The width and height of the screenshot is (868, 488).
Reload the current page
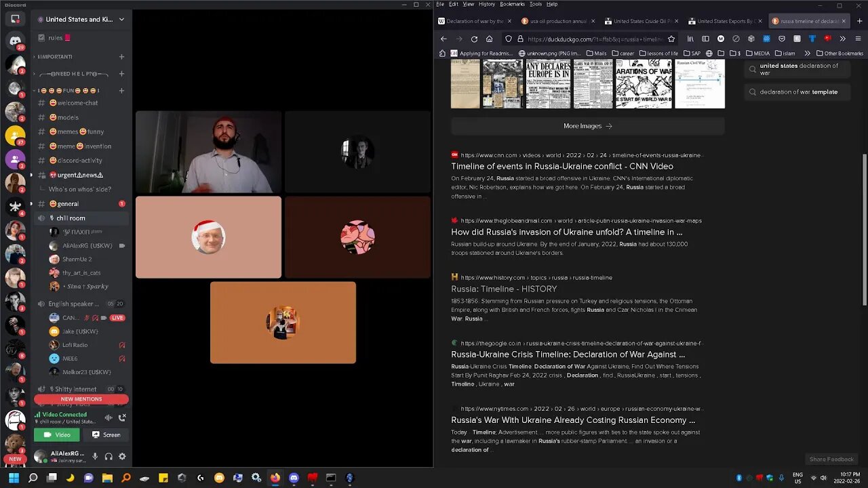pos(474,39)
